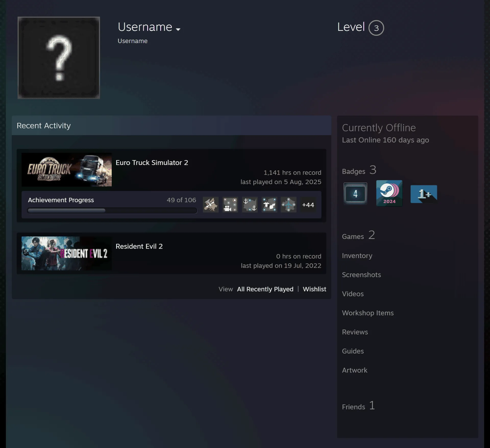Click the cow map achievement icon
Screen dimensions: 490x448
pyautogui.click(x=269, y=204)
